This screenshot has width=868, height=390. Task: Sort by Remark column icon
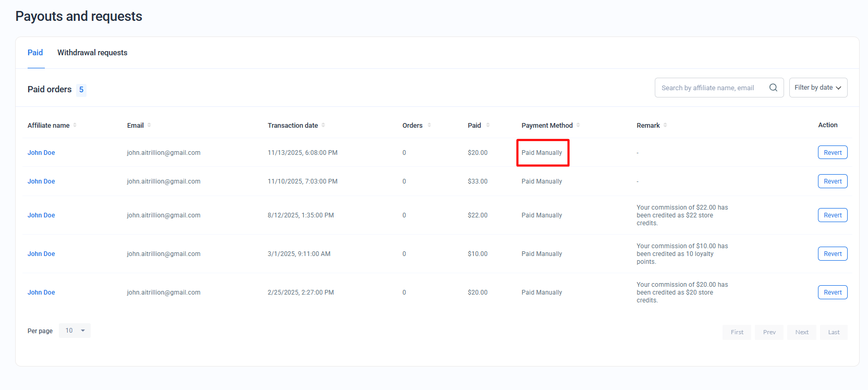pyautogui.click(x=665, y=125)
